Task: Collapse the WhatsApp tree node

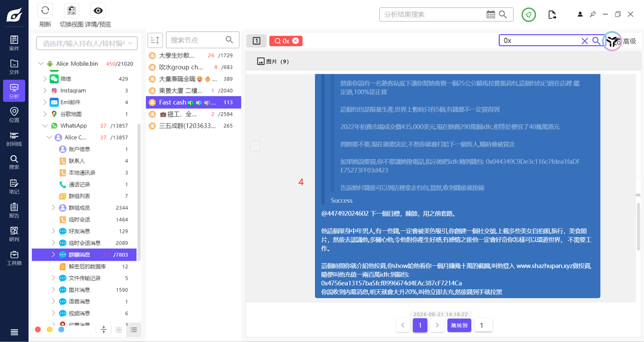Action: [45, 126]
